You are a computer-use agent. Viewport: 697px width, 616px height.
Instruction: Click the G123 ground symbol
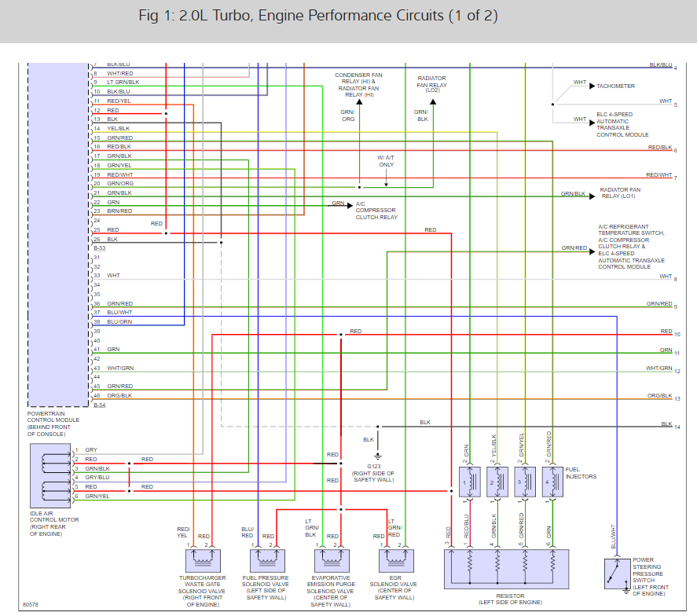378,456
